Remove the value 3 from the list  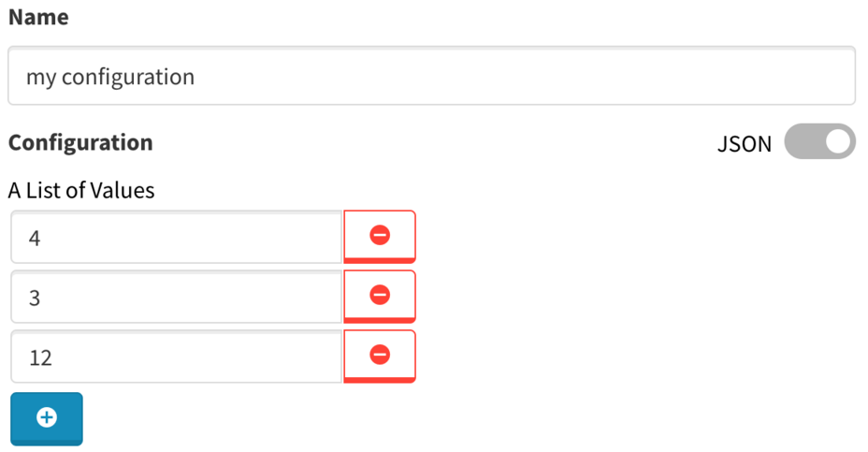pos(380,296)
